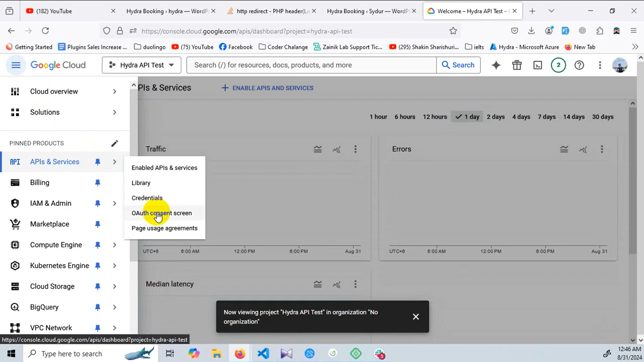644x362 pixels.
Task: Edit pinned products with pencil icon
Action: [x=115, y=143]
